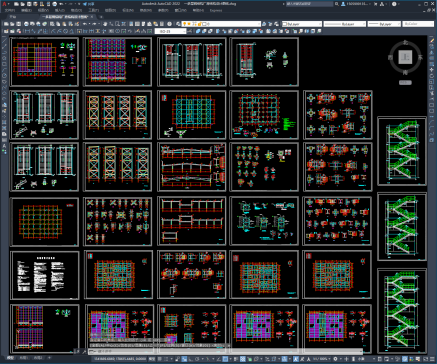Click New in the Quick Access toolbar
This screenshot has width=437, height=364.
pyautogui.click(x=16, y=4)
